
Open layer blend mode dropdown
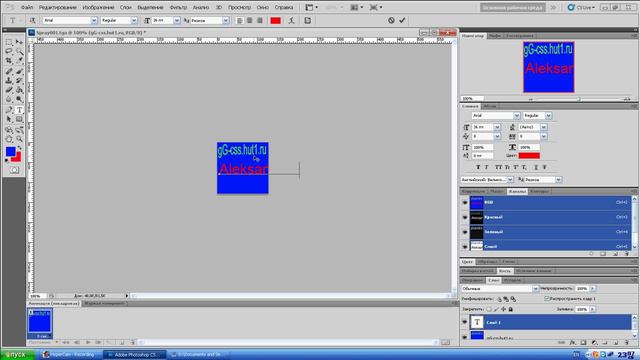[x=535, y=289]
